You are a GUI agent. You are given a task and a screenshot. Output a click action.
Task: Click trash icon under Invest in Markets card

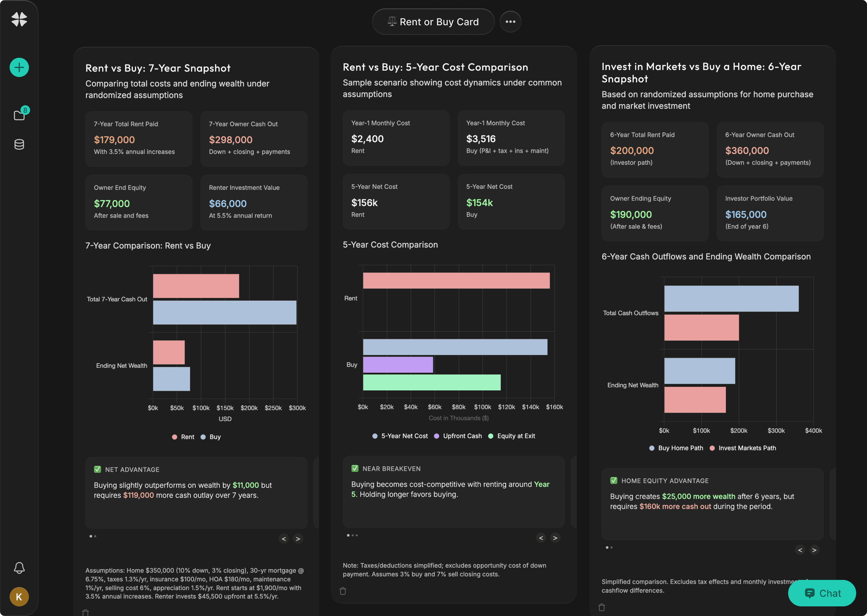pyautogui.click(x=602, y=607)
